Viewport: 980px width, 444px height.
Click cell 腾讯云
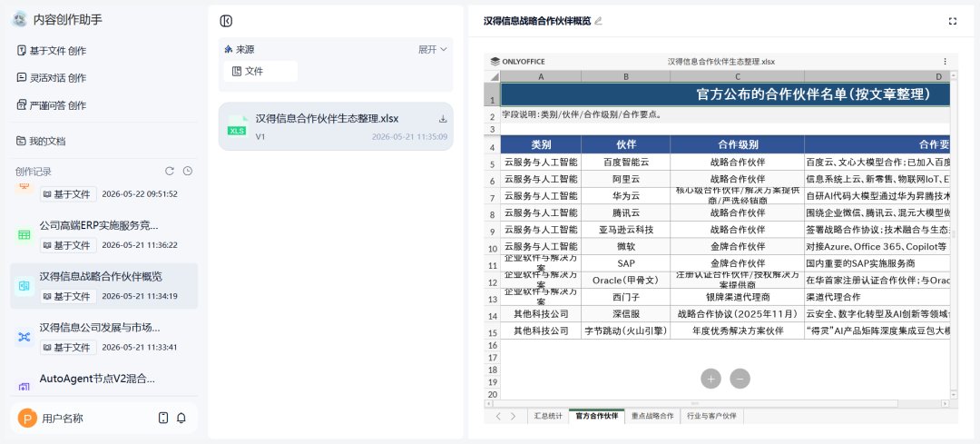[625, 212]
